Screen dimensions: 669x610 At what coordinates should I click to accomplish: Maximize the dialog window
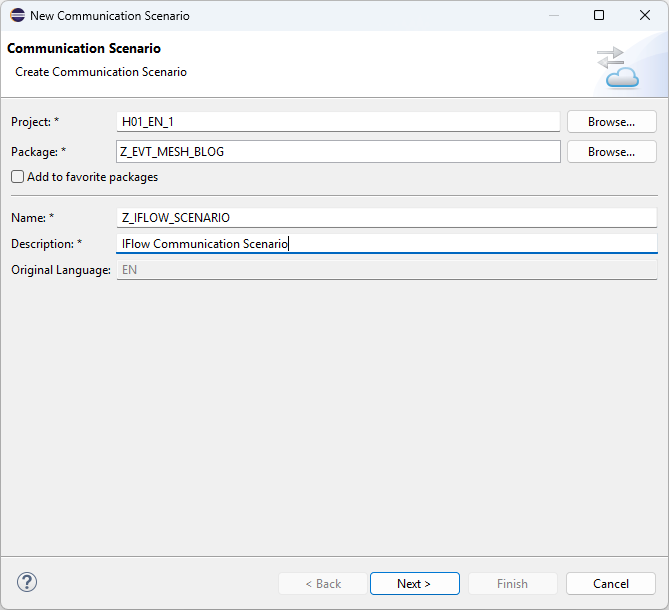coord(599,16)
